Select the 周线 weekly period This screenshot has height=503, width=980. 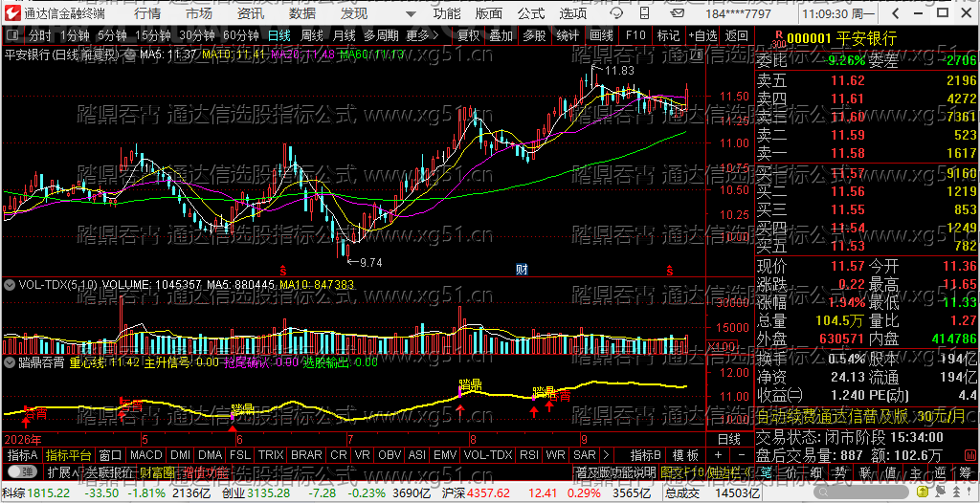(x=312, y=35)
